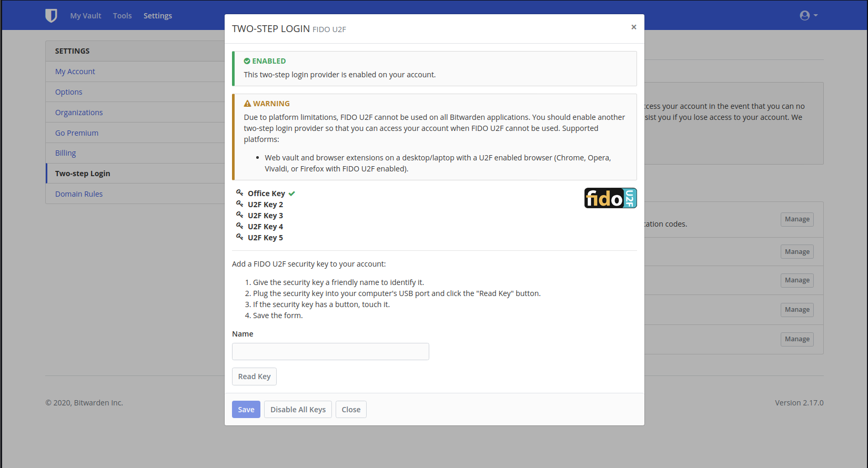Viewport: 868px width, 468px height.
Task: Click the Close button in the dialog footer
Action: (351, 410)
